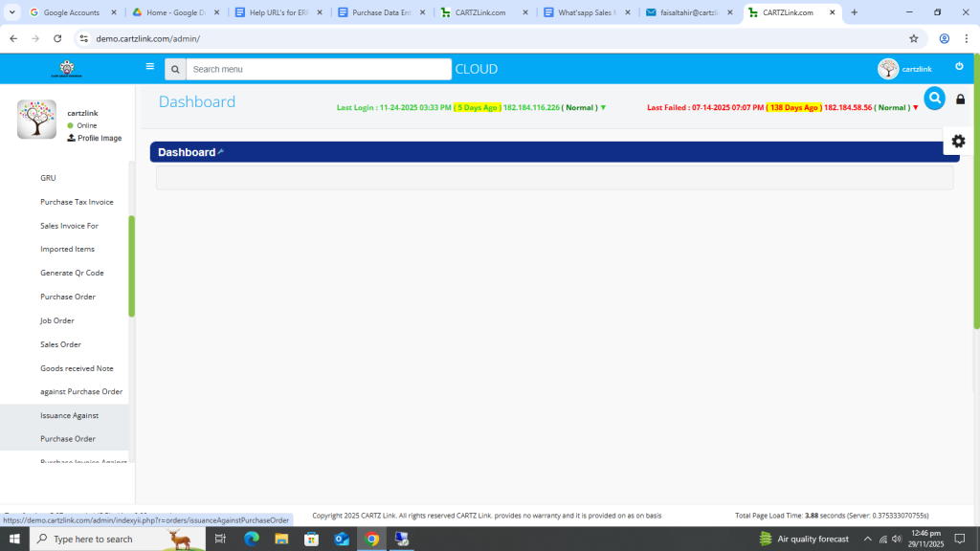Expand the red Last Failed arrow
This screenshot has height=551, width=980.
tap(916, 108)
